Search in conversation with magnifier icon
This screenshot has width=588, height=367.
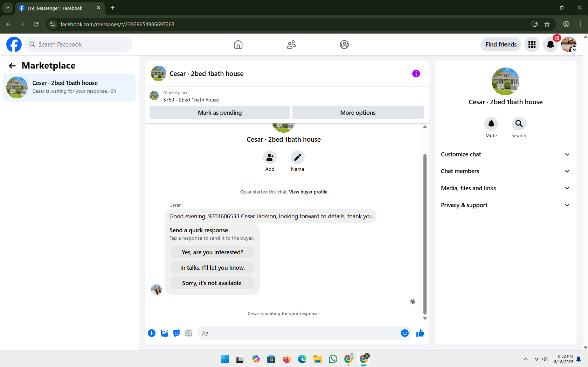pyautogui.click(x=519, y=123)
